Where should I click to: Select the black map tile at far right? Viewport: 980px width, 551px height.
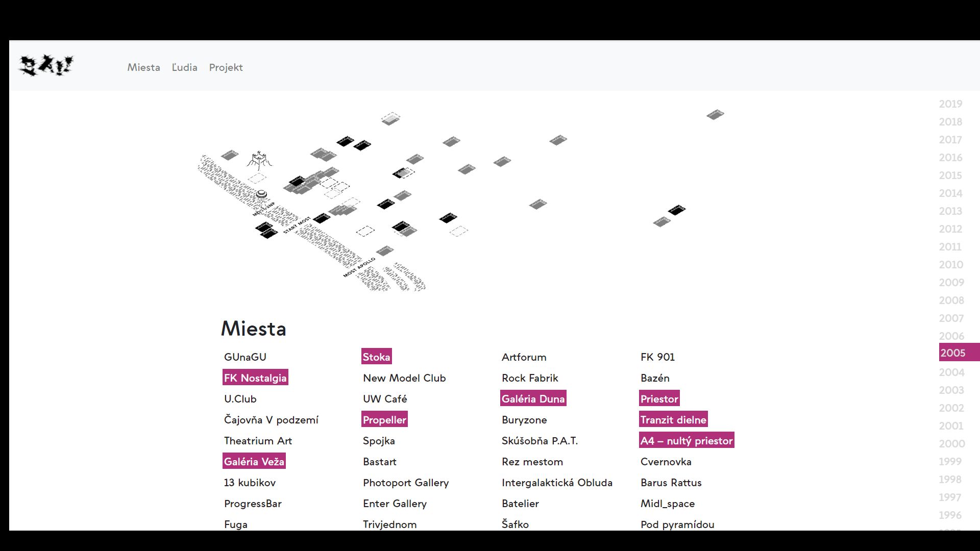pyautogui.click(x=677, y=210)
